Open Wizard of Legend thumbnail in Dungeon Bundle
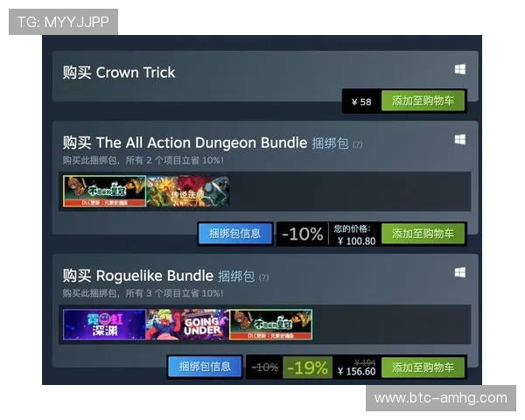 click(x=188, y=191)
